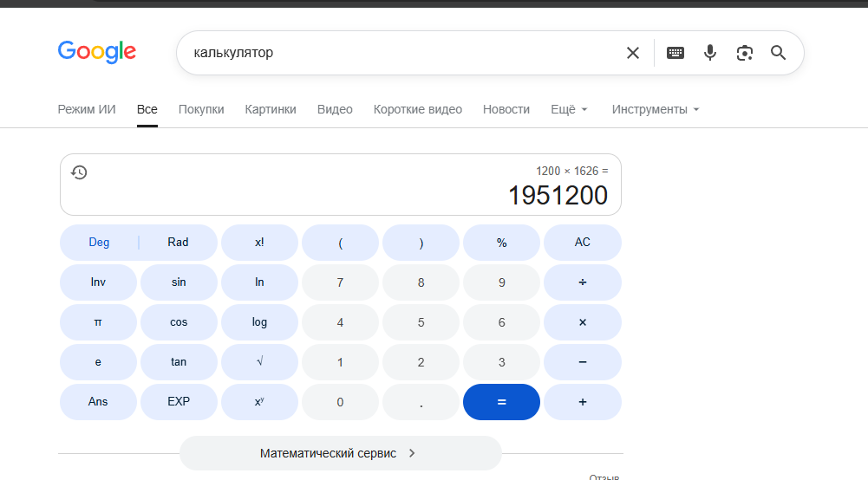
Task: Open calculator history icon
Action: click(x=79, y=172)
